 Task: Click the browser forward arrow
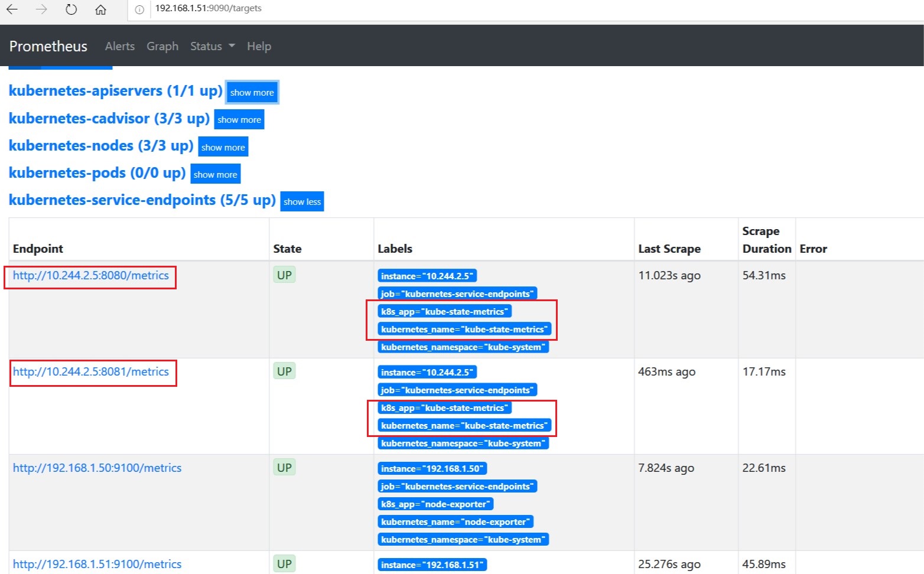pos(41,9)
